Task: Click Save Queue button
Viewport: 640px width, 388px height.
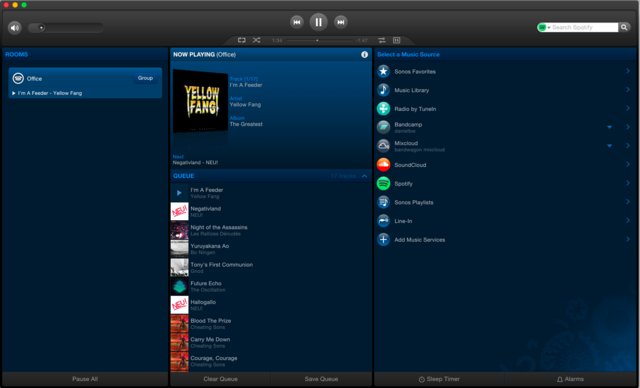Action: pyautogui.click(x=321, y=379)
